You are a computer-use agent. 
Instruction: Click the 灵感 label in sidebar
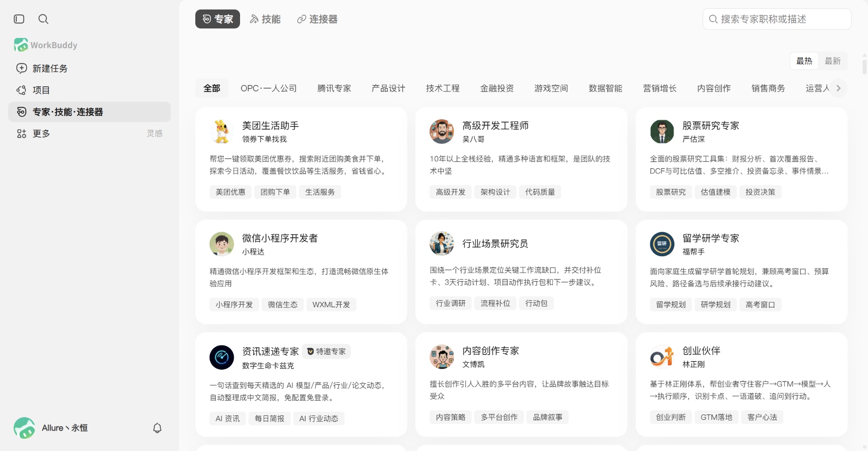coord(155,133)
